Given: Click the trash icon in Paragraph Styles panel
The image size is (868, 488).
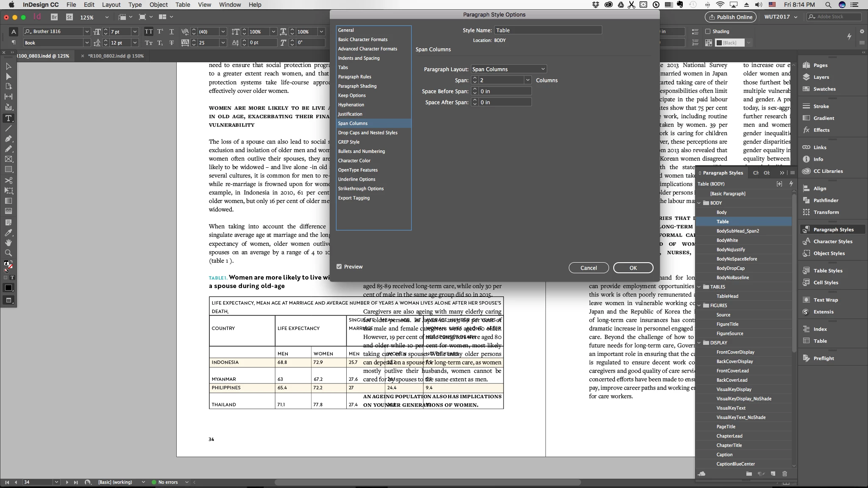Looking at the screenshot, I should (x=785, y=474).
